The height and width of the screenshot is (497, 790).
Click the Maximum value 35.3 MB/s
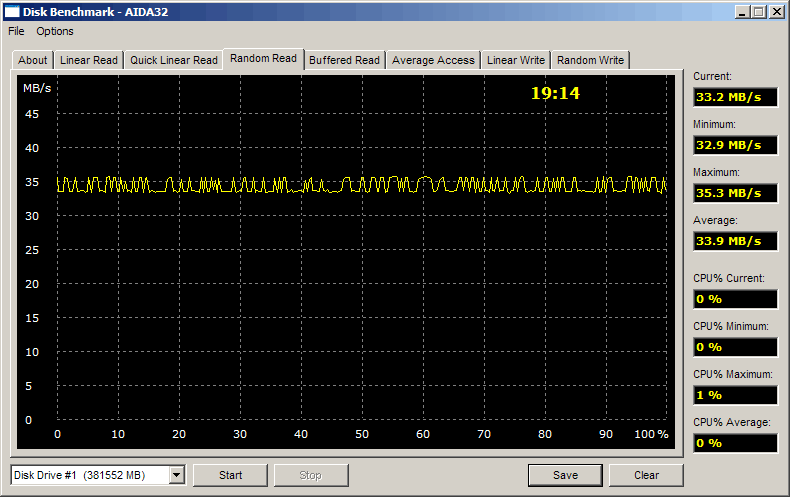coord(735,193)
